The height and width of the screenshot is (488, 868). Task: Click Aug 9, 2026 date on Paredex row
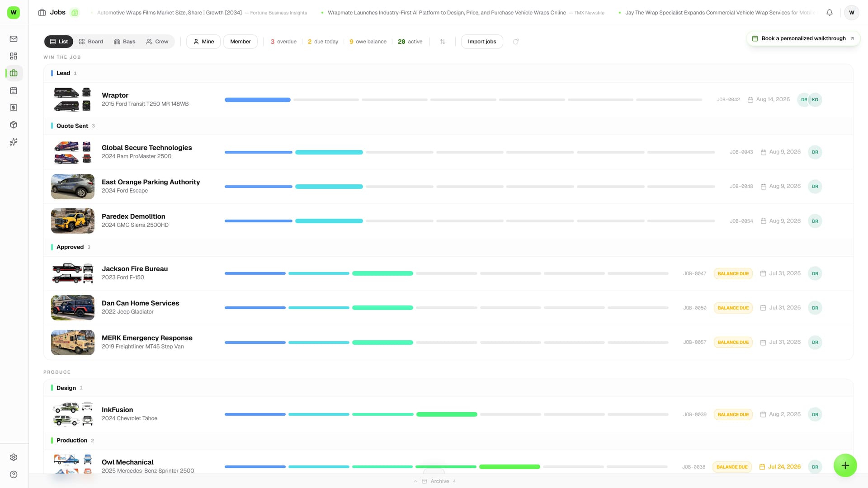[x=785, y=221]
